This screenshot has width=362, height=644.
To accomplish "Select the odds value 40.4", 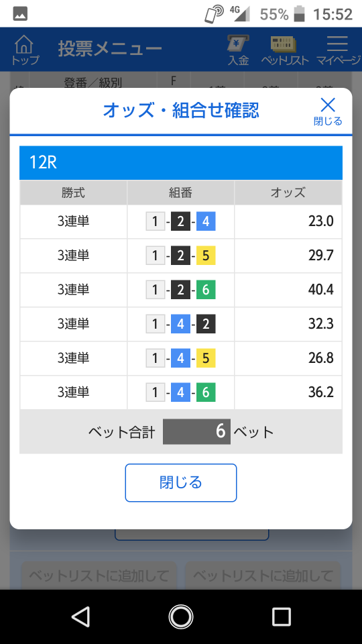I will coord(321,290).
